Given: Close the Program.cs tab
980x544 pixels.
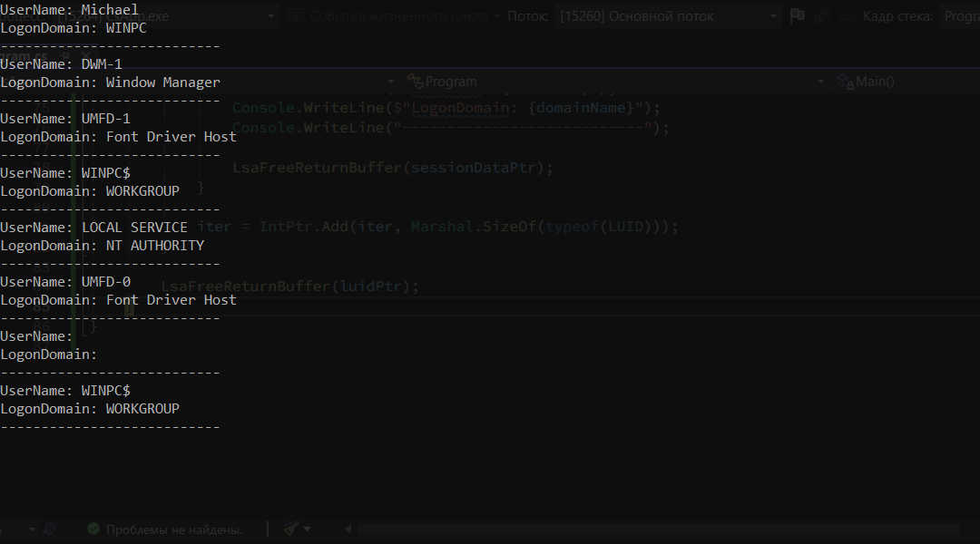Looking at the screenshot, I should point(85,56).
